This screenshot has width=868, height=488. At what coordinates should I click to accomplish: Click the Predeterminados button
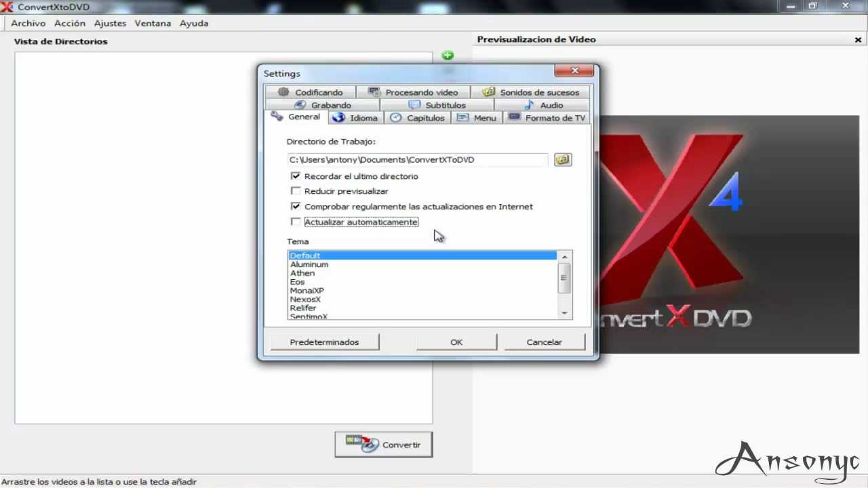(324, 342)
